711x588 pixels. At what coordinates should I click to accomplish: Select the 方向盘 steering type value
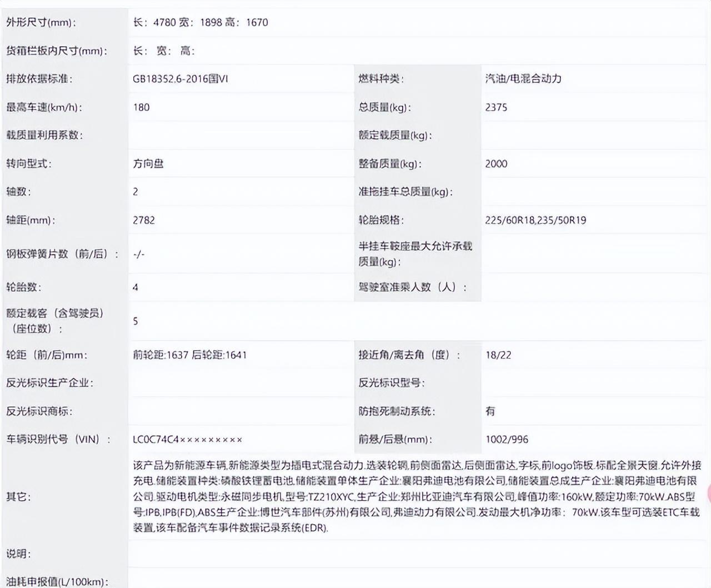[x=148, y=164]
